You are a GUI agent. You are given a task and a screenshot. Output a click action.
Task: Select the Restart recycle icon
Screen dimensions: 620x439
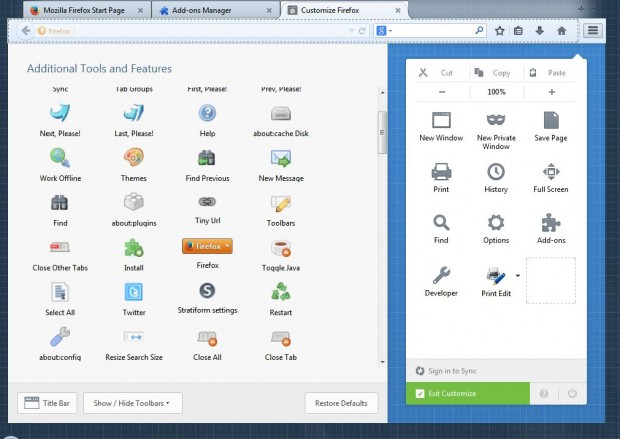pyautogui.click(x=281, y=292)
